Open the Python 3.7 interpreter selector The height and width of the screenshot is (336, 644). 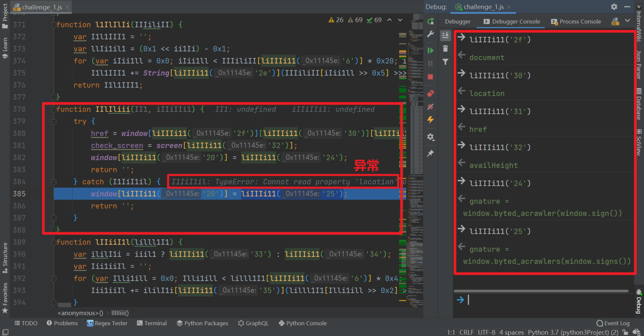(573, 332)
